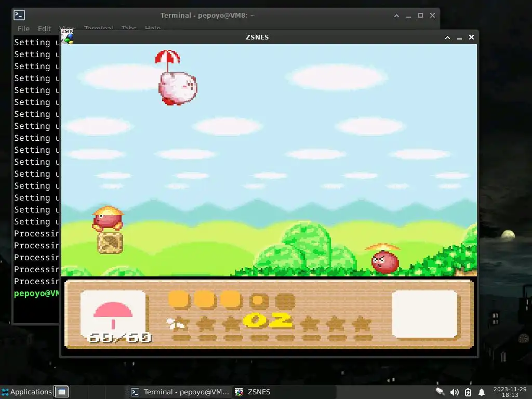The width and height of the screenshot is (532, 399).
Task: Click the battery power tray icon
Action: 468,392
